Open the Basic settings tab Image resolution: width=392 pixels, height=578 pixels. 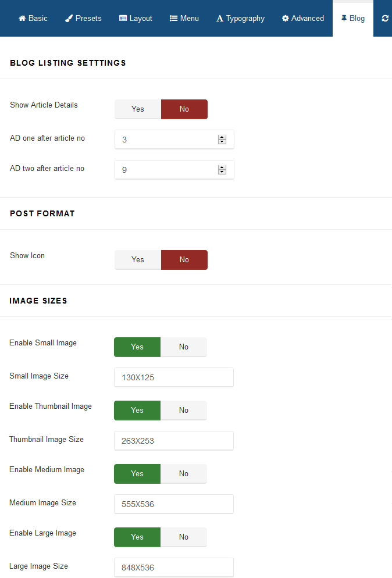[x=33, y=19]
